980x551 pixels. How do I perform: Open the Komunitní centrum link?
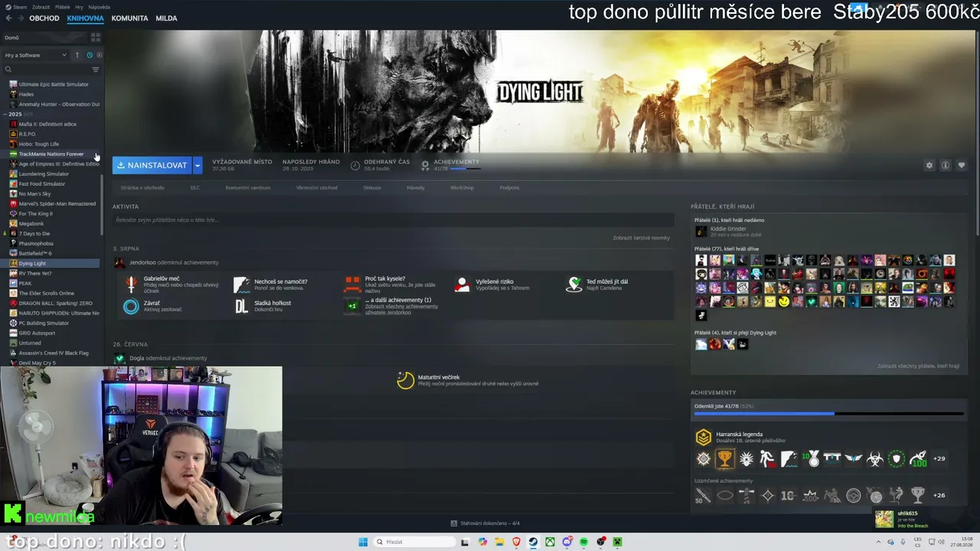click(x=248, y=187)
